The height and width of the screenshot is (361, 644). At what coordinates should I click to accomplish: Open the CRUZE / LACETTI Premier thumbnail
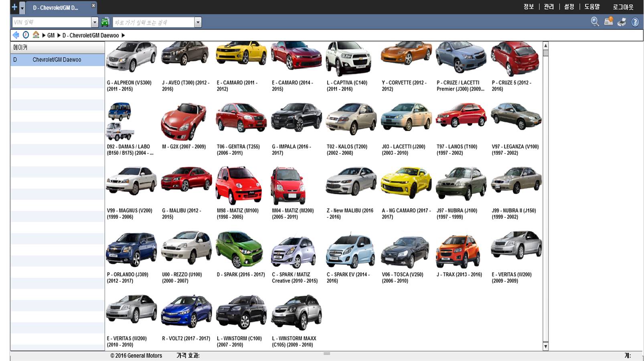pos(461,57)
